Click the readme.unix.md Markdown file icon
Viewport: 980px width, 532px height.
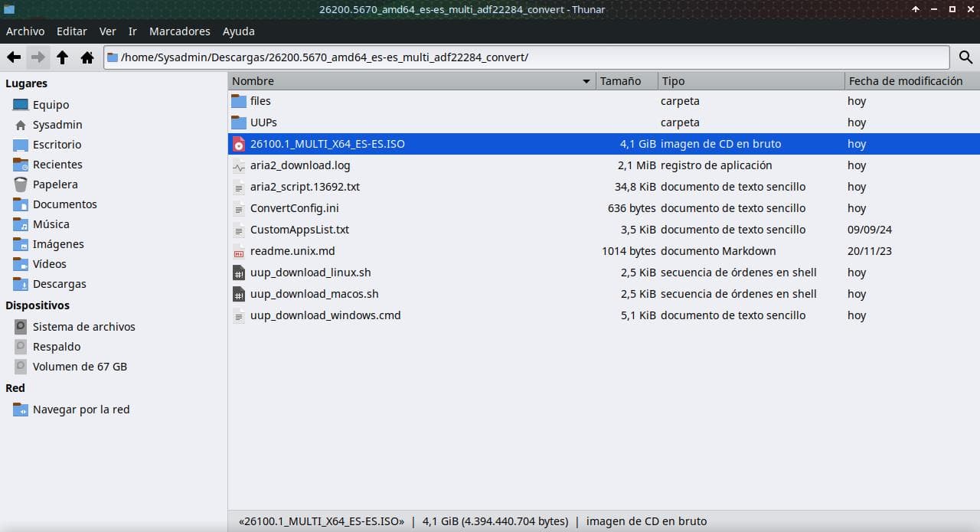pos(239,251)
